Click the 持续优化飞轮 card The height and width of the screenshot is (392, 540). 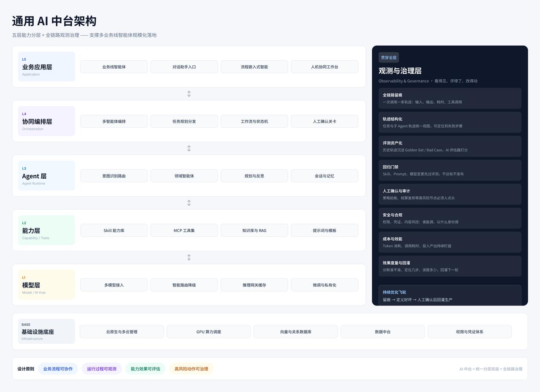[450, 295]
